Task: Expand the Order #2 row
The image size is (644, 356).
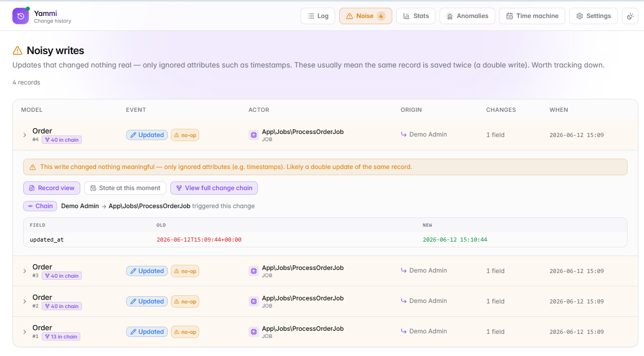Action: coord(24,301)
